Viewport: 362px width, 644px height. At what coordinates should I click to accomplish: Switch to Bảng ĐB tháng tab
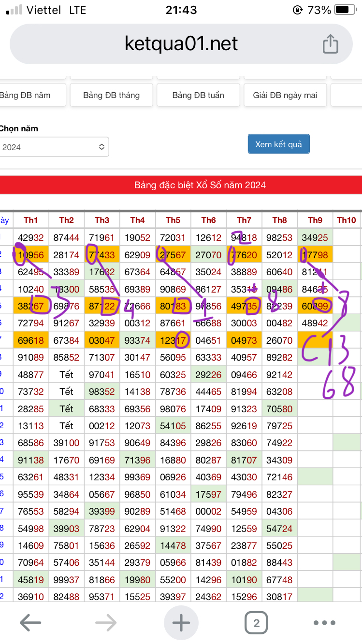111,95
